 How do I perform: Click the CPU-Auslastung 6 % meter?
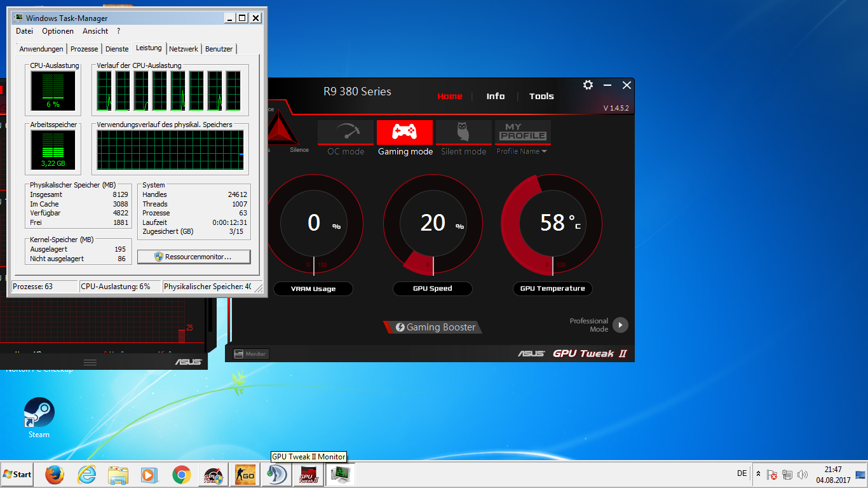[x=53, y=90]
